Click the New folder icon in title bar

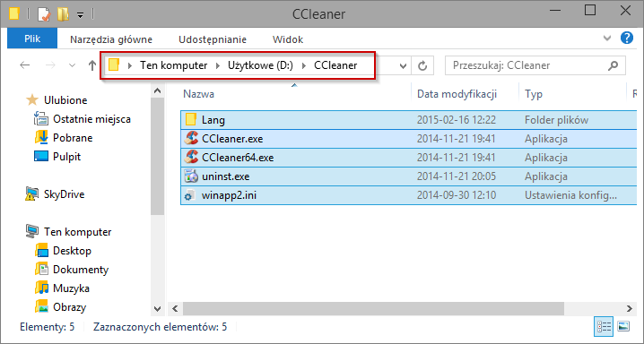pos(63,14)
